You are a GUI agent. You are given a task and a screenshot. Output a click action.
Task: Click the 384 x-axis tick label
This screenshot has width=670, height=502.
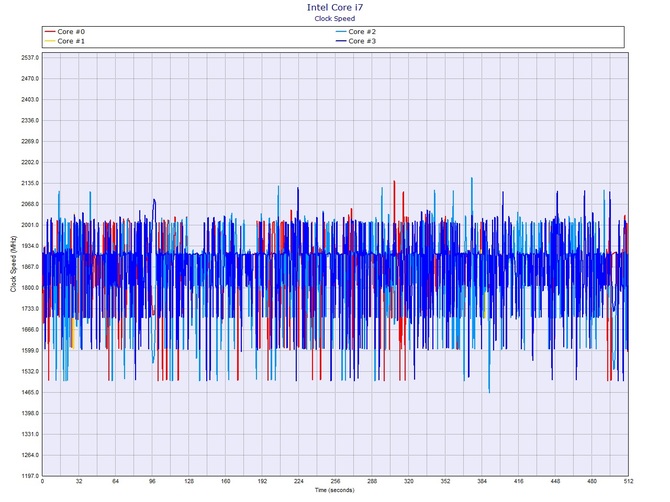click(482, 481)
